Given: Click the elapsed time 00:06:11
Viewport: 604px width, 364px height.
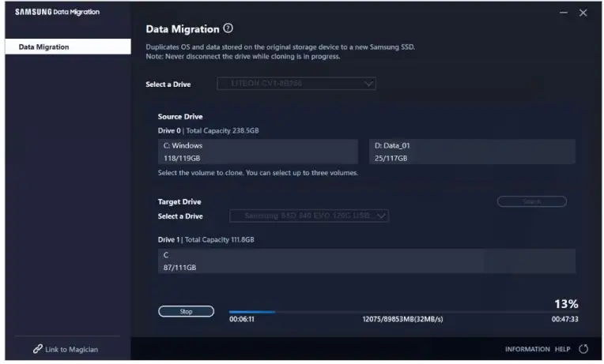Looking at the screenshot, I should tap(242, 319).
